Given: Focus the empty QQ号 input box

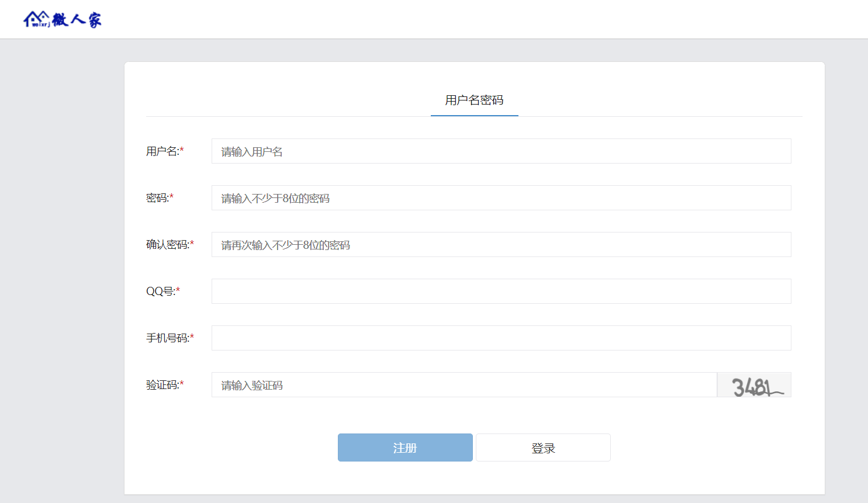Looking at the screenshot, I should click(x=501, y=292).
